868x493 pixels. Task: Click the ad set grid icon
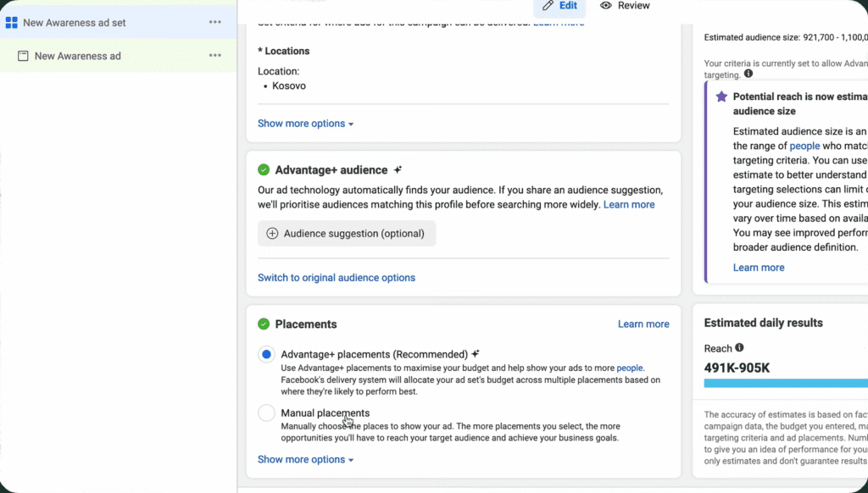12,23
